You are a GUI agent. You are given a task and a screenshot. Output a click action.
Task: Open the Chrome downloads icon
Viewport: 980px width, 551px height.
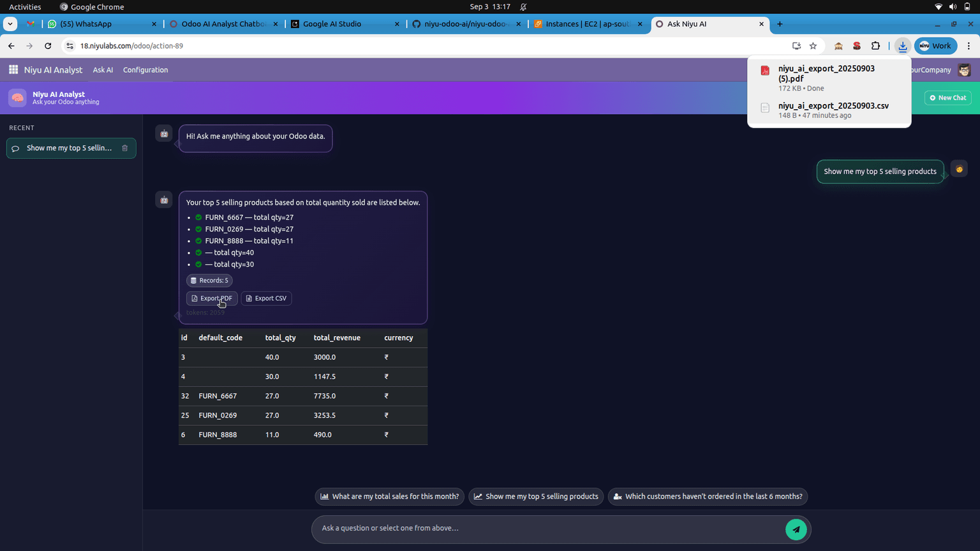coord(902,46)
